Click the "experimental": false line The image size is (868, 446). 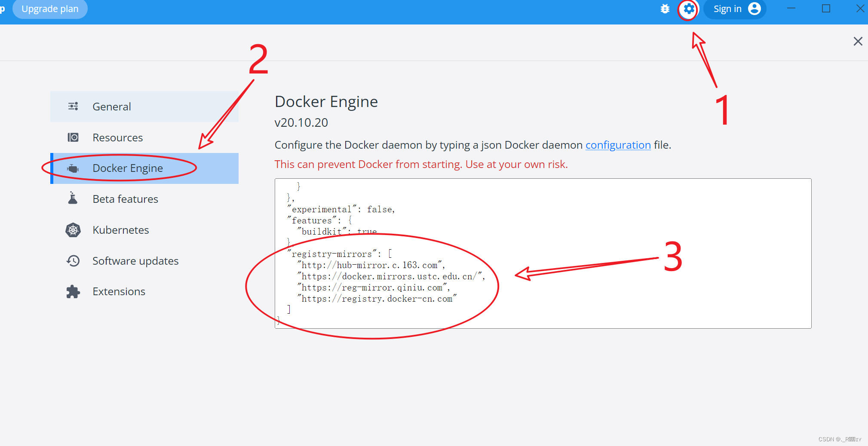(341, 209)
